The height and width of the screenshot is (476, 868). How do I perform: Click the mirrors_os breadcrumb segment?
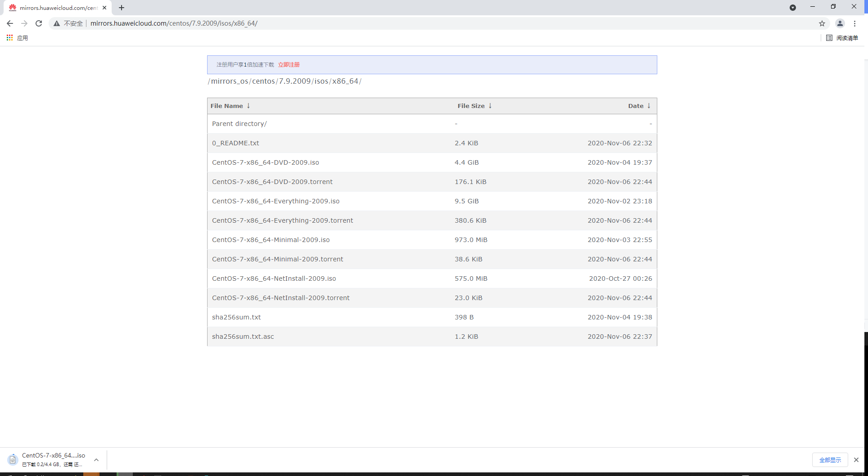coord(230,81)
